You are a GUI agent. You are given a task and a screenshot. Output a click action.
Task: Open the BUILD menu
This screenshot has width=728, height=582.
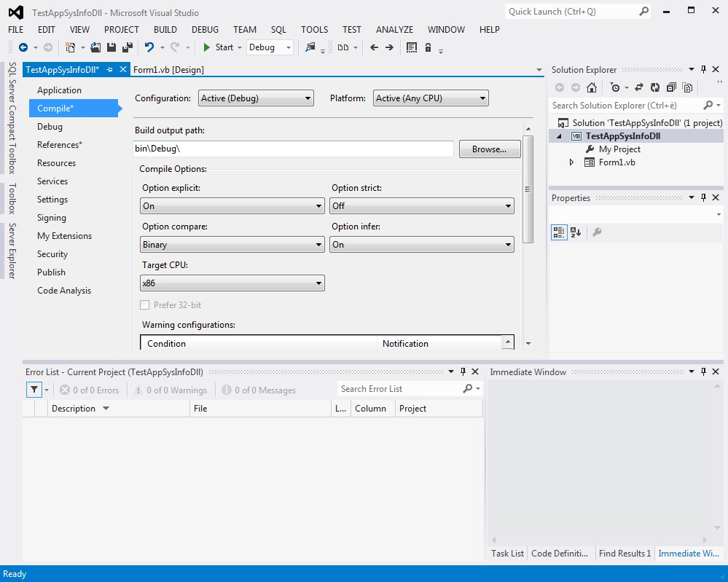pyautogui.click(x=165, y=30)
